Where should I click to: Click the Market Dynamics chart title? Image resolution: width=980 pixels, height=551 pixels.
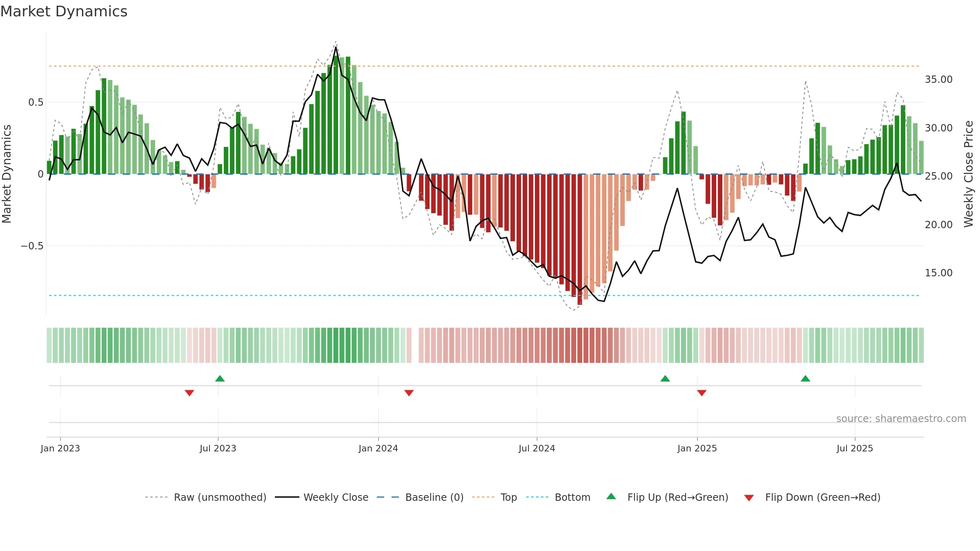(64, 11)
